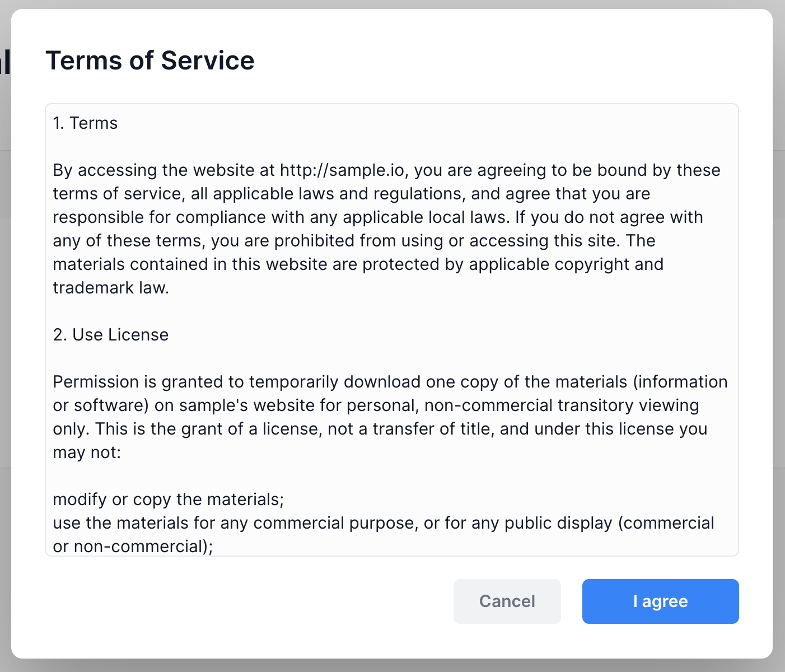Click the word "By" starting the first paragraph
Image resolution: width=785 pixels, height=672 pixels.
pyautogui.click(x=63, y=170)
